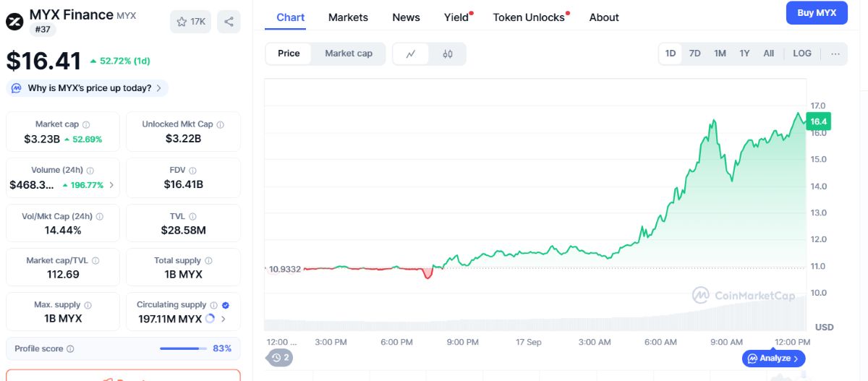Open the Profile score info icon
This screenshot has width=868, height=381.
click(70, 349)
